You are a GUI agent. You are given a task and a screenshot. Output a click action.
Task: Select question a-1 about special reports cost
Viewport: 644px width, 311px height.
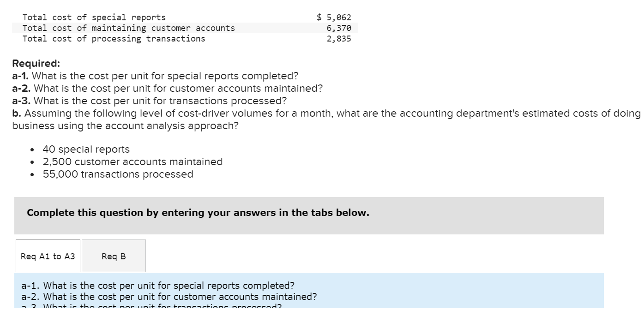pos(155,76)
